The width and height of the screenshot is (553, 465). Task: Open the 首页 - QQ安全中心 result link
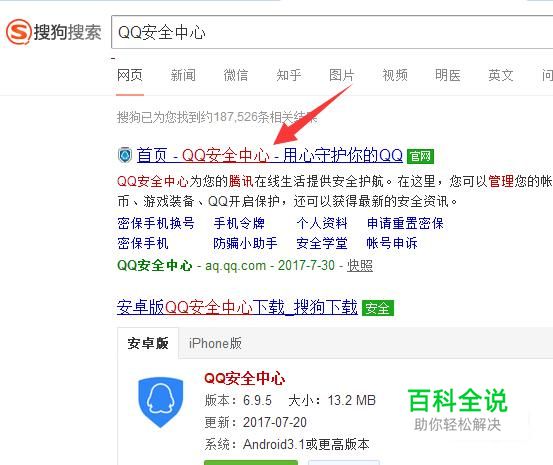(270, 155)
